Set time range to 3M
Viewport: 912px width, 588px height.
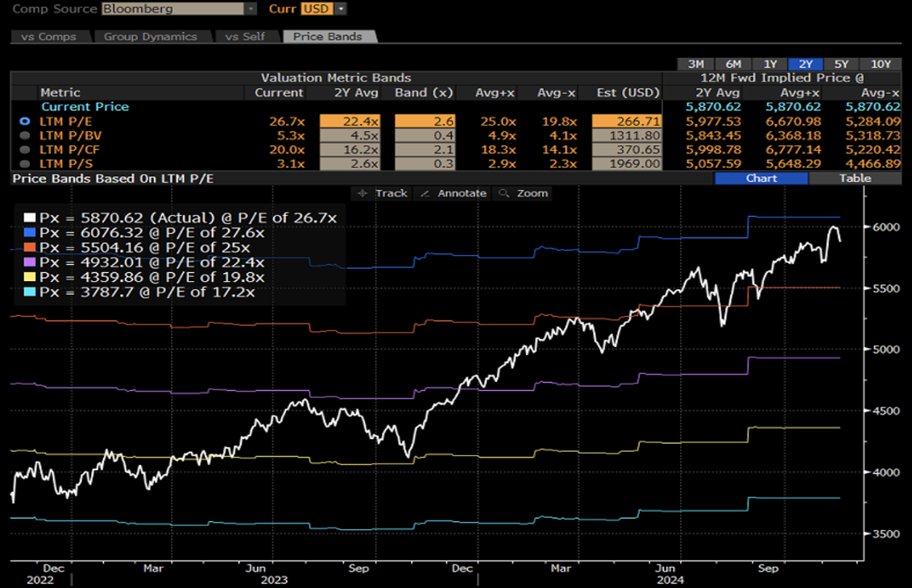pos(696,64)
